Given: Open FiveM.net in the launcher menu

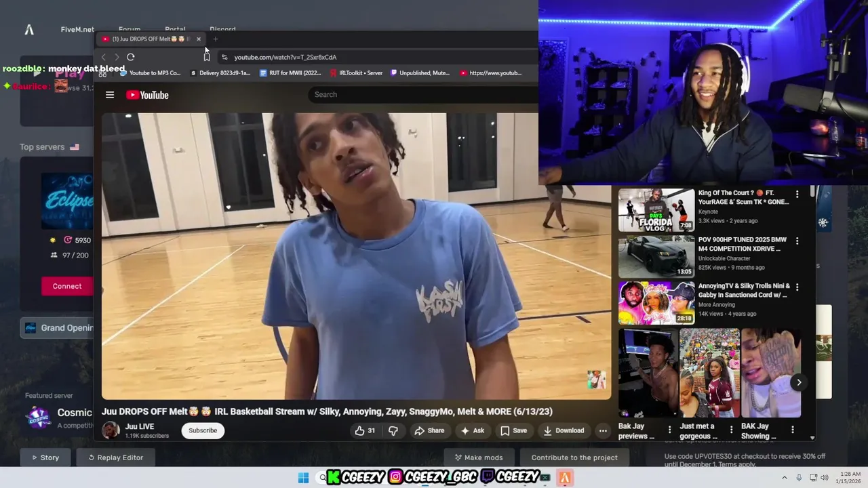Looking at the screenshot, I should pyautogui.click(x=77, y=30).
